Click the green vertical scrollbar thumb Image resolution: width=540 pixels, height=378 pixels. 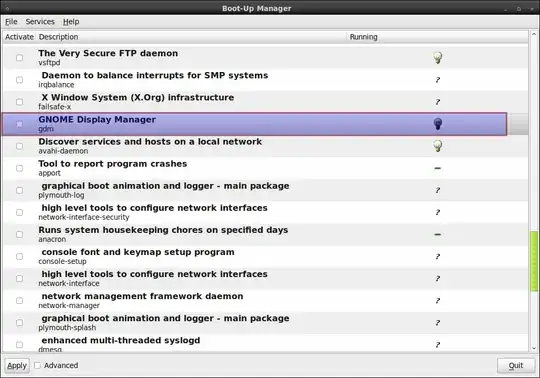point(534,261)
